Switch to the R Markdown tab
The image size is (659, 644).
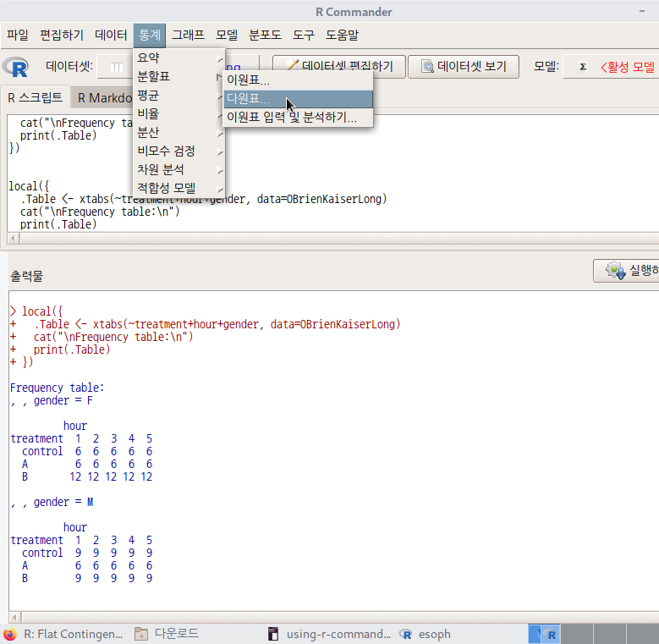103,98
